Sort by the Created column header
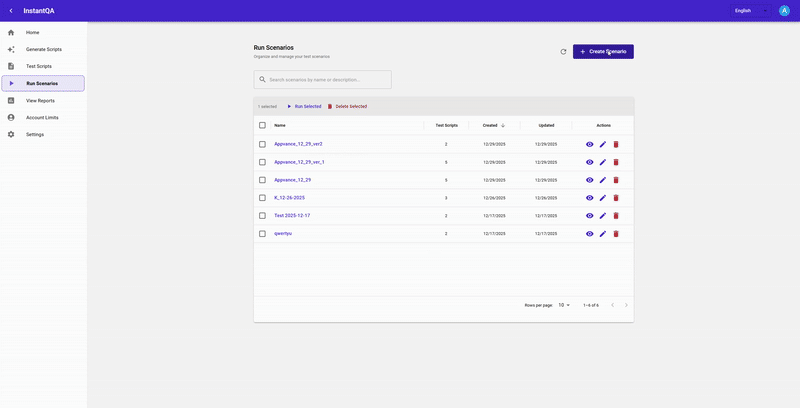 [x=490, y=125]
